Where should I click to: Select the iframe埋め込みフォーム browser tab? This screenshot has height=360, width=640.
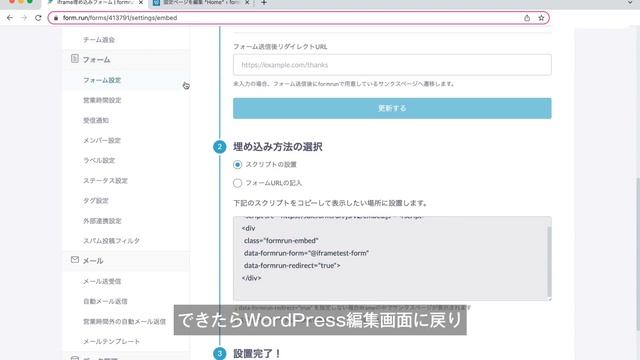[96, 3]
